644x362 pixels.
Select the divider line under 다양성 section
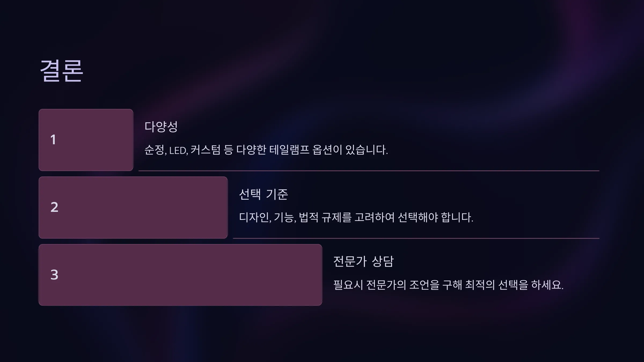point(369,171)
